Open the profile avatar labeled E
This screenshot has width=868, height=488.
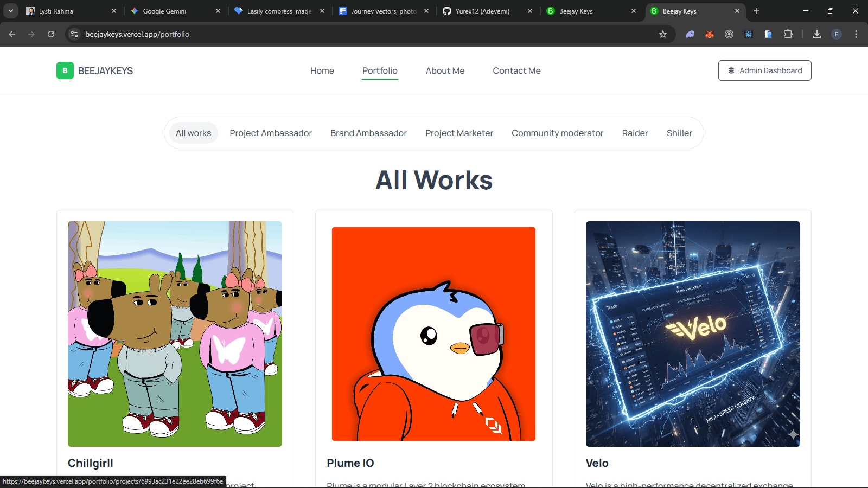tap(837, 34)
